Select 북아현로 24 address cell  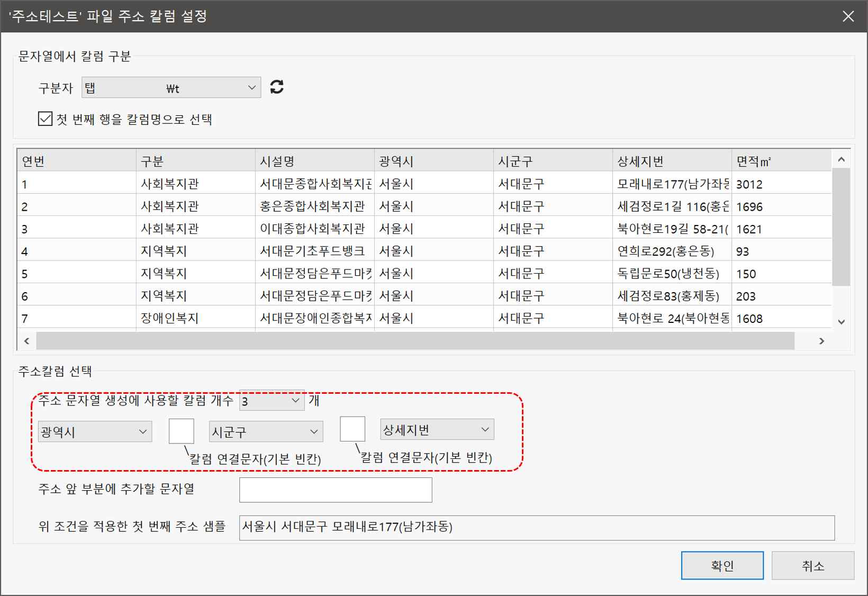672,318
